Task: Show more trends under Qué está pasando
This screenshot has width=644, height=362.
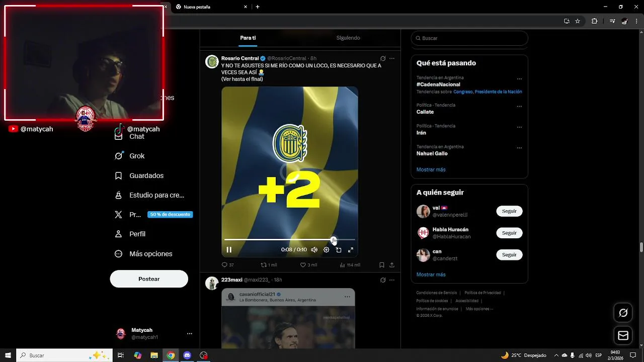Action: tap(431, 169)
